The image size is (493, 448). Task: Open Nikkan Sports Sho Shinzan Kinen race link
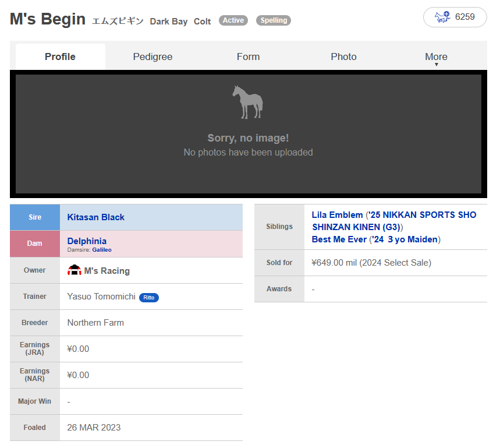coord(393,221)
